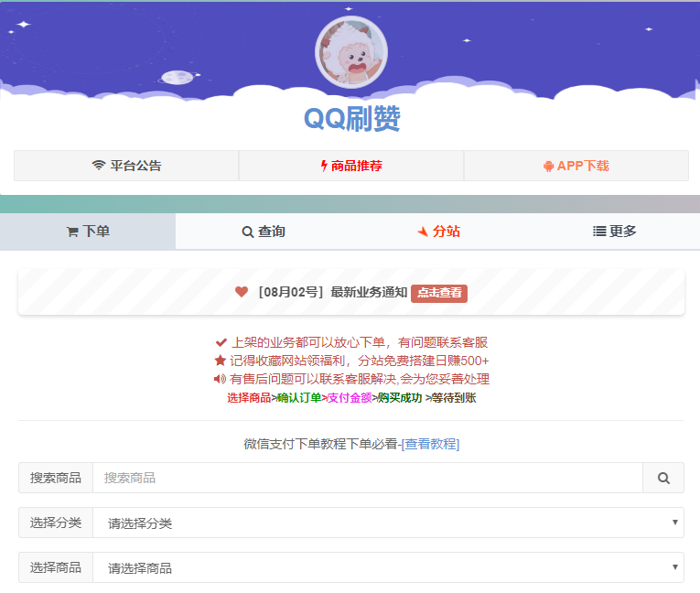
Task: Click the magnifier icon on 查询 tab
Action: pos(247,232)
